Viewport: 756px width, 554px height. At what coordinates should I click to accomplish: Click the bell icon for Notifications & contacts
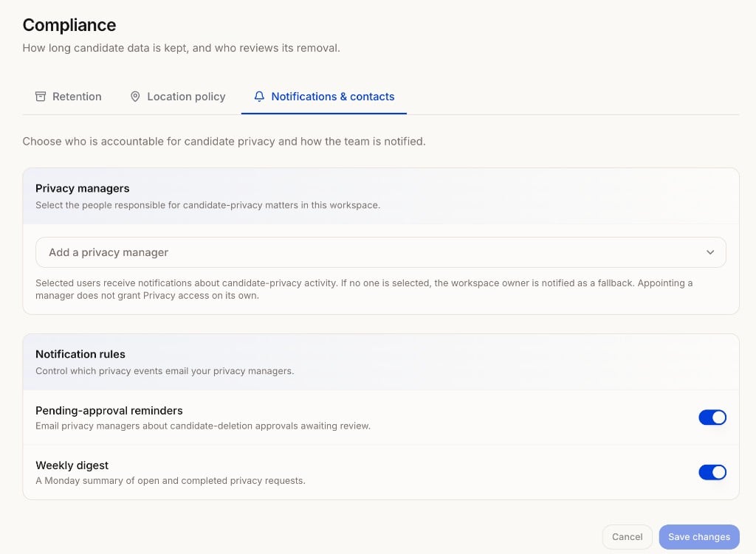tap(259, 97)
